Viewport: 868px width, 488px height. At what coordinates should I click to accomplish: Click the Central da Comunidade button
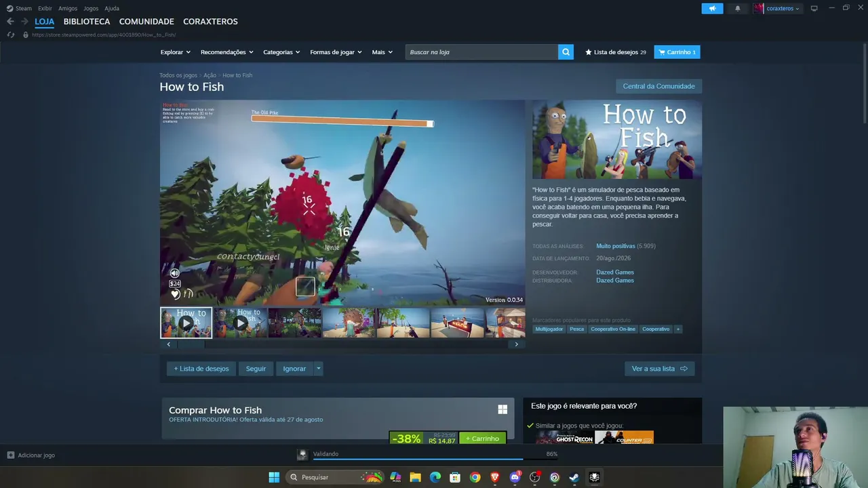pos(658,86)
